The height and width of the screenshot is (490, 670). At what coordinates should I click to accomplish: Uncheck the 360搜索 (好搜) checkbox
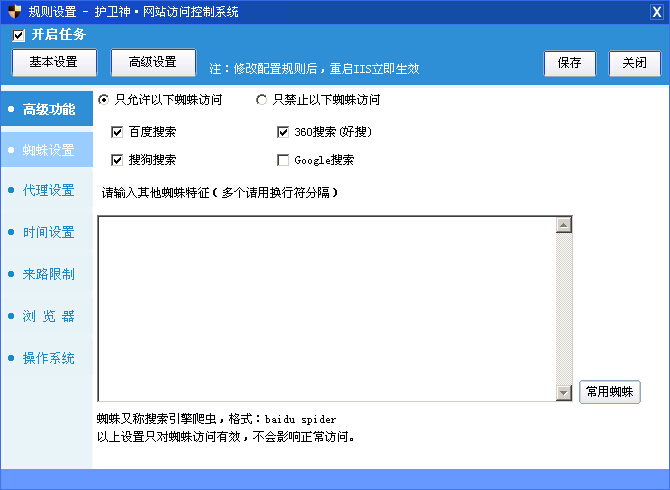283,132
